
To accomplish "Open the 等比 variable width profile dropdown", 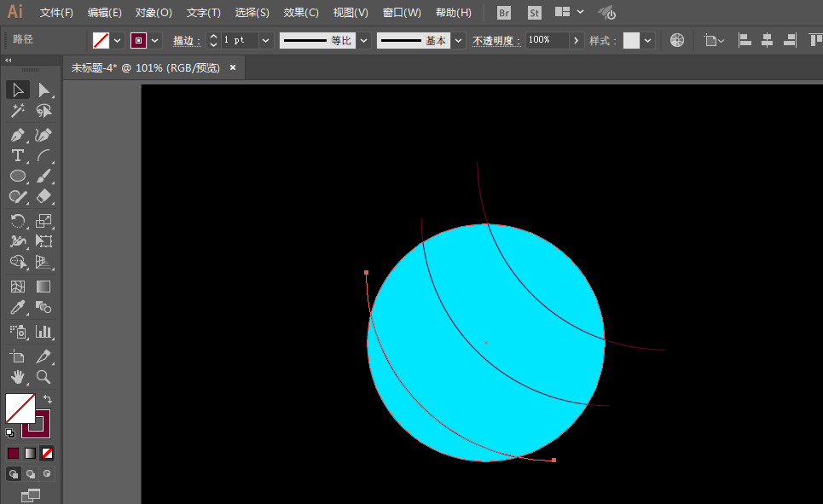I will click(364, 40).
